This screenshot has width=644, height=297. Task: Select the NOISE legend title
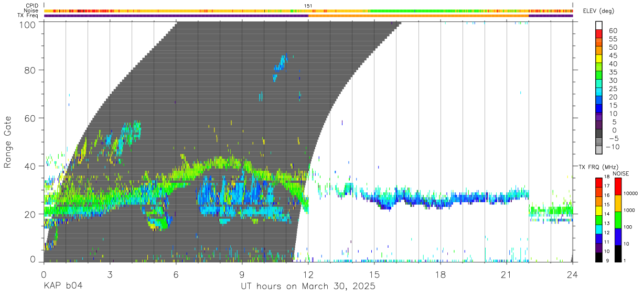(621, 173)
